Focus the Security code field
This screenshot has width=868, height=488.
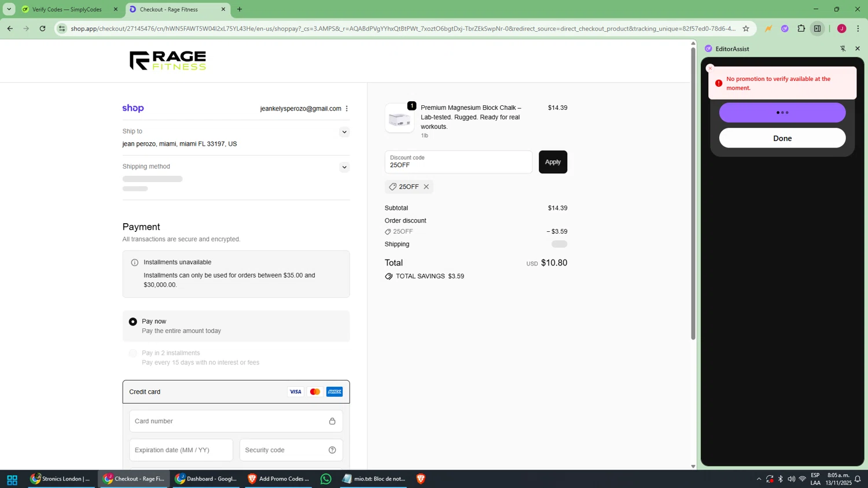[291, 450]
